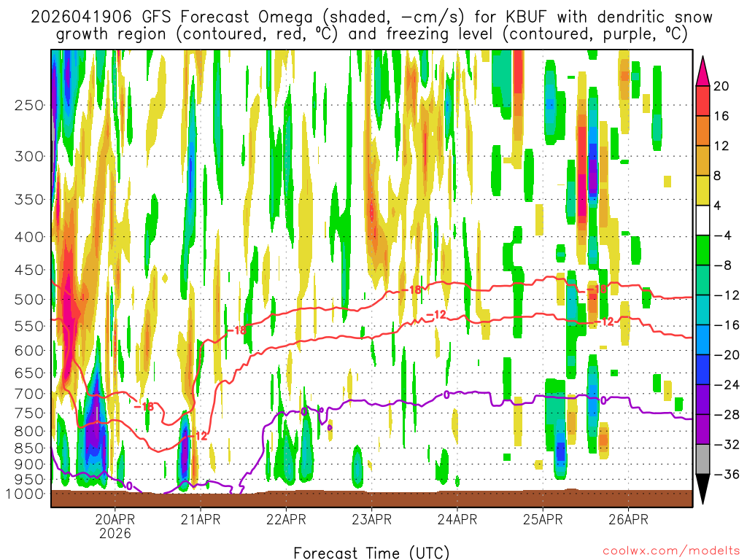This screenshot has width=747, height=560.
Task: Click the 500 pressure level label
Action: click(29, 300)
